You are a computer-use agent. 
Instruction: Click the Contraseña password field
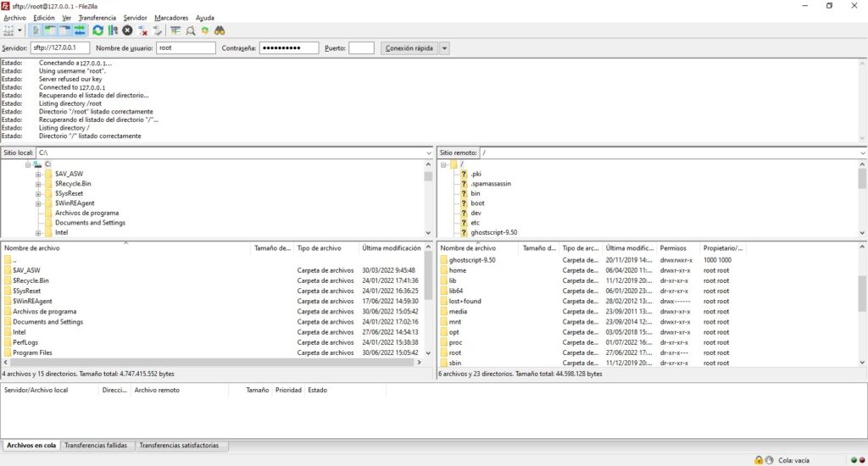pyautogui.click(x=289, y=48)
